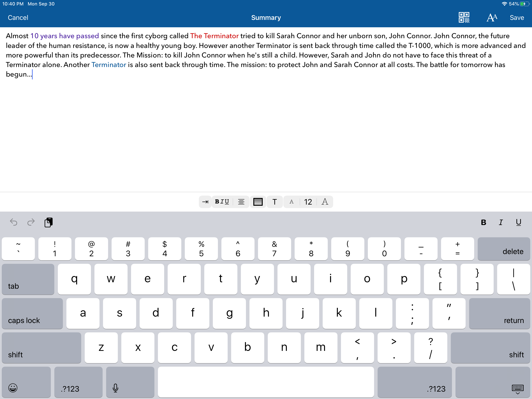Cancel editing the summary
Screen dimensions: 532x399
18,18
